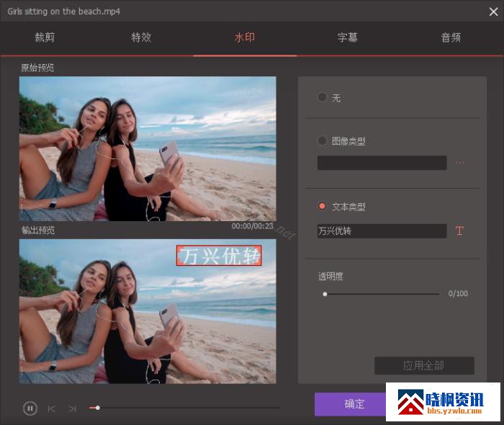Jump to previous frame button

pyautogui.click(x=51, y=408)
